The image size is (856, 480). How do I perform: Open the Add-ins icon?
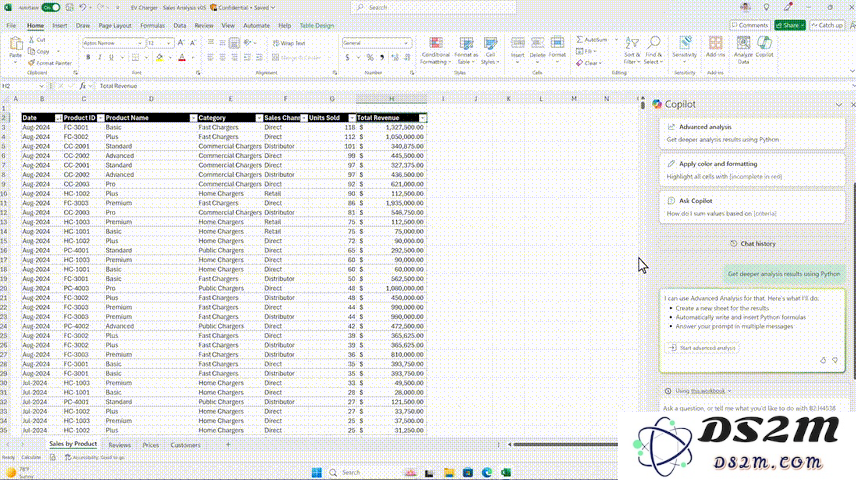click(x=715, y=43)
